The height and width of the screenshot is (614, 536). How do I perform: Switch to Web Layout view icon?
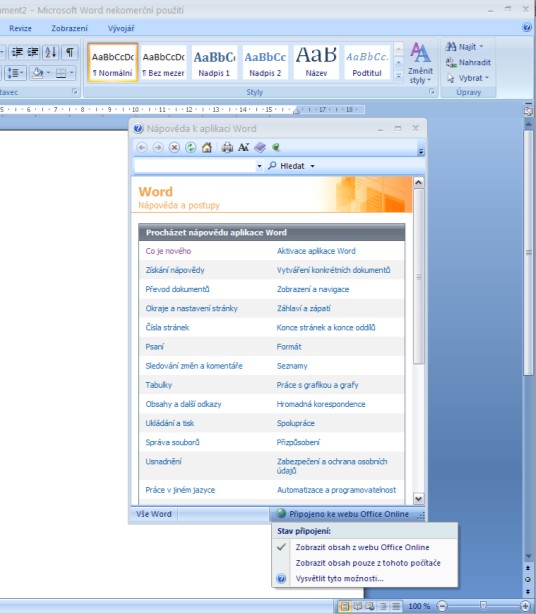click(x=370, y=607)
